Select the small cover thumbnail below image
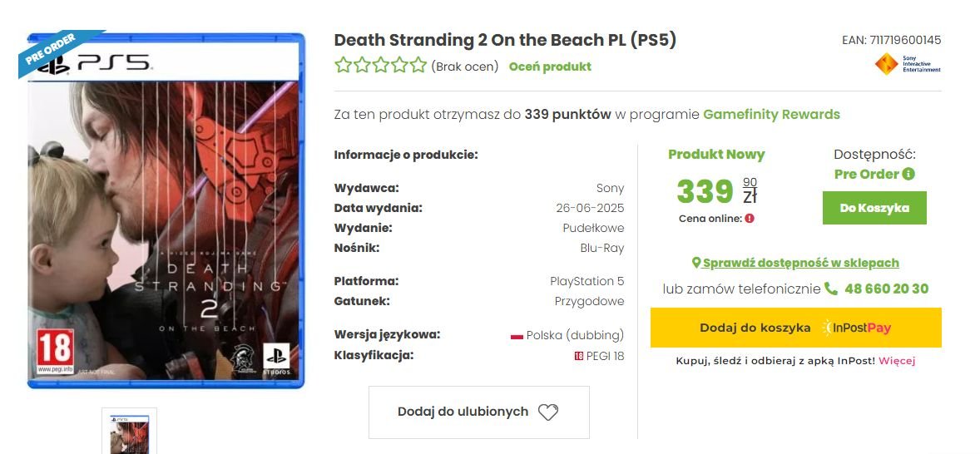 click(x=130, y=431)
